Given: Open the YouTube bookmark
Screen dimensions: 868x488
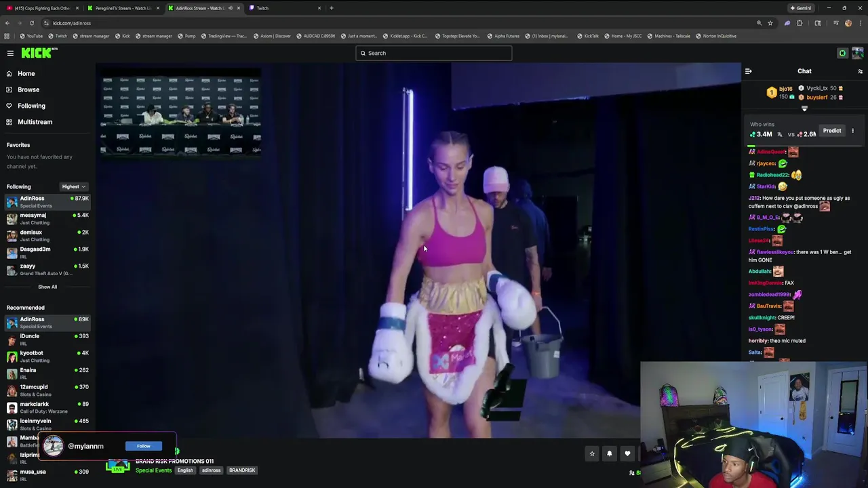Looking at the screenshot, I should coord(31,36).
